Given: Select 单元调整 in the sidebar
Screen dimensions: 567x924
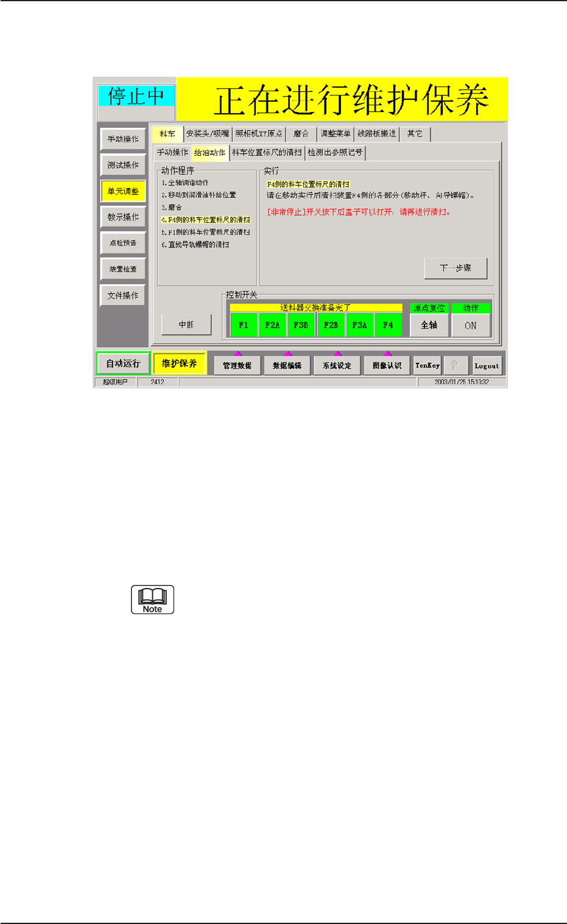Looking at the screenshot, I should (x=123, y=191).
